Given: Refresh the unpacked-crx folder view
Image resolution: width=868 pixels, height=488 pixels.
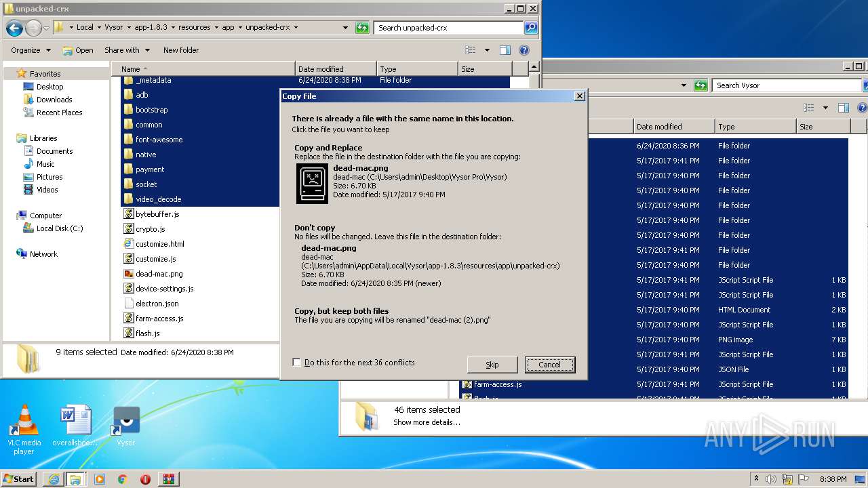Looking at the screenshot, I should 363,28.
